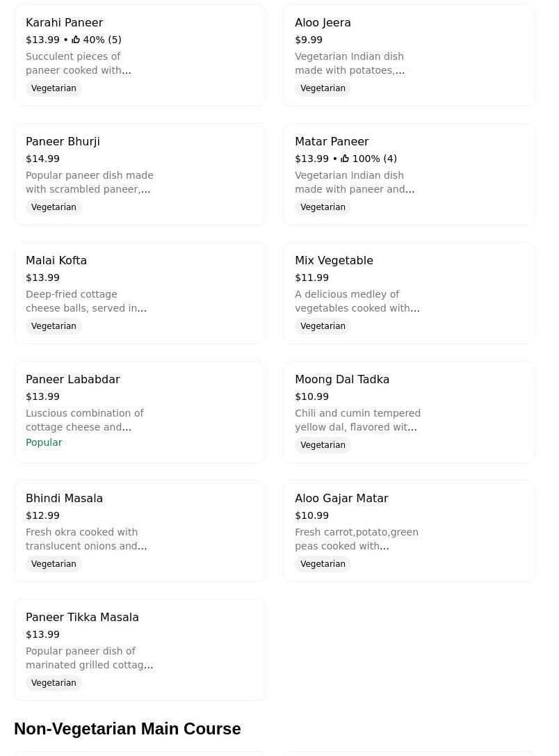Viewport: 559px width, 756px height.
Task: Choose the Matar Paneer dish title
Action: click(x=332, y=142)
